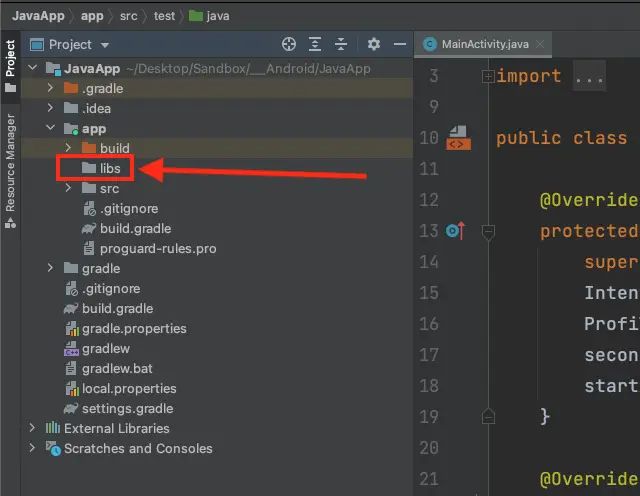Open the root-level build.gradle file

[109, 309]
